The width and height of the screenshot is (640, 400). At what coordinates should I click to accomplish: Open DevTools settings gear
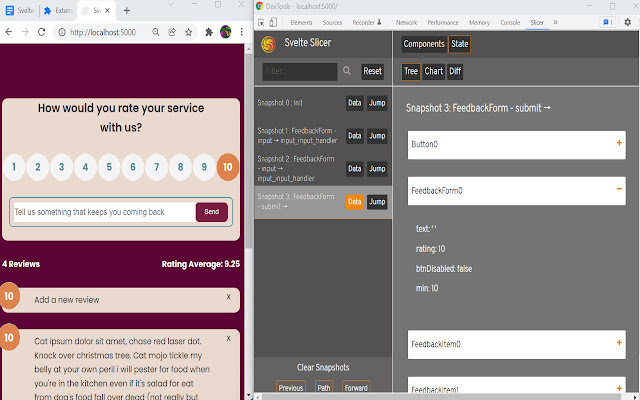coord(627,22)
